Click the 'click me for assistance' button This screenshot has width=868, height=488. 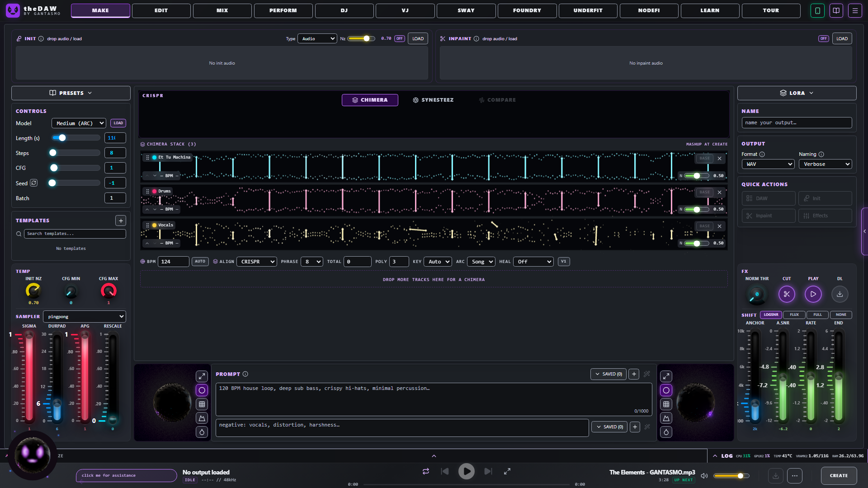pos(126,475)
